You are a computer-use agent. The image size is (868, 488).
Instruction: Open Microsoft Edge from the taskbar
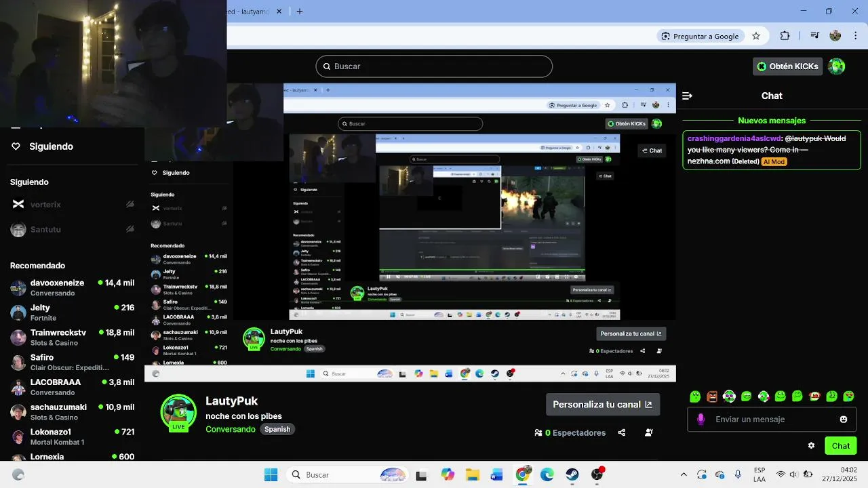[x=547, y=475]
